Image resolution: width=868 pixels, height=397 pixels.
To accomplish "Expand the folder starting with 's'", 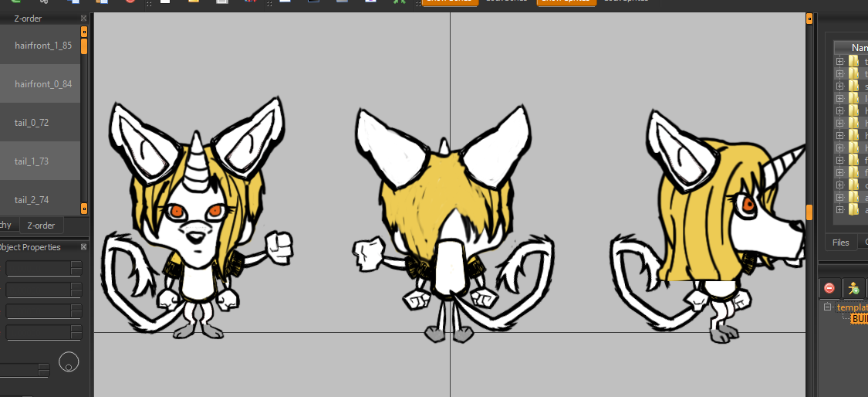I will click(839, 87).
